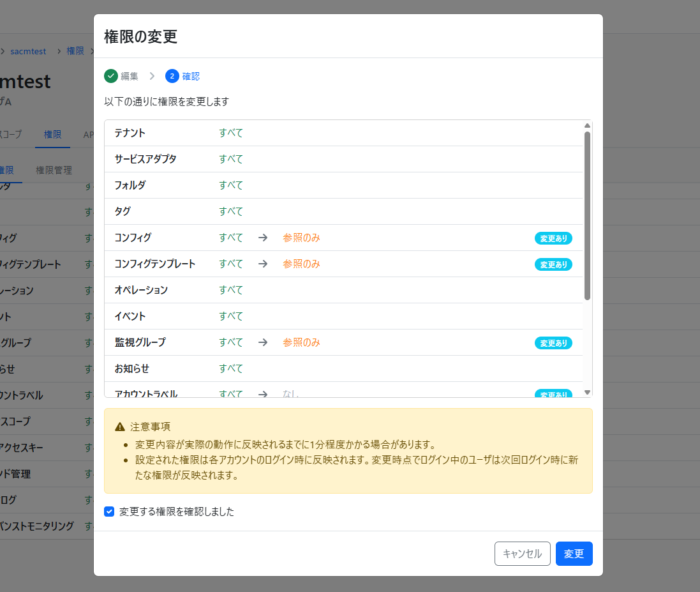Open the 権限管理 sub-tab
Viewport: 700px width, 592px height.
[54, 171]
